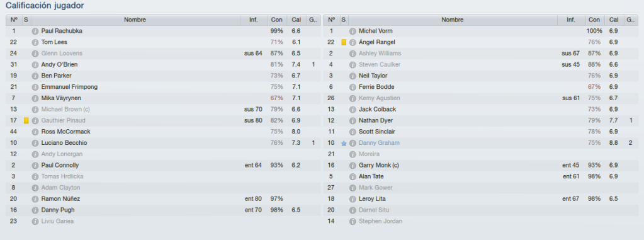Open info icon next to Nathan Dyer

(353, 121)
